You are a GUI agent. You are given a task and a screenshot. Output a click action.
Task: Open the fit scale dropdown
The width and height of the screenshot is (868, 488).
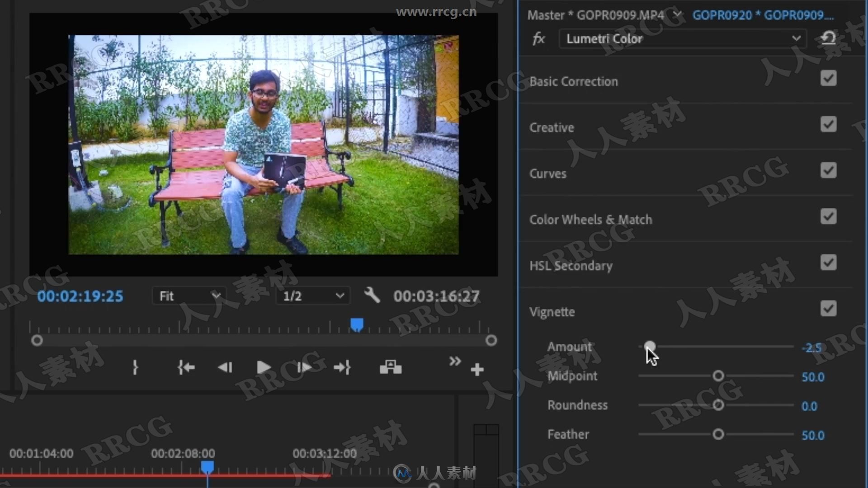pyautogui.click(x=187, y=295)
